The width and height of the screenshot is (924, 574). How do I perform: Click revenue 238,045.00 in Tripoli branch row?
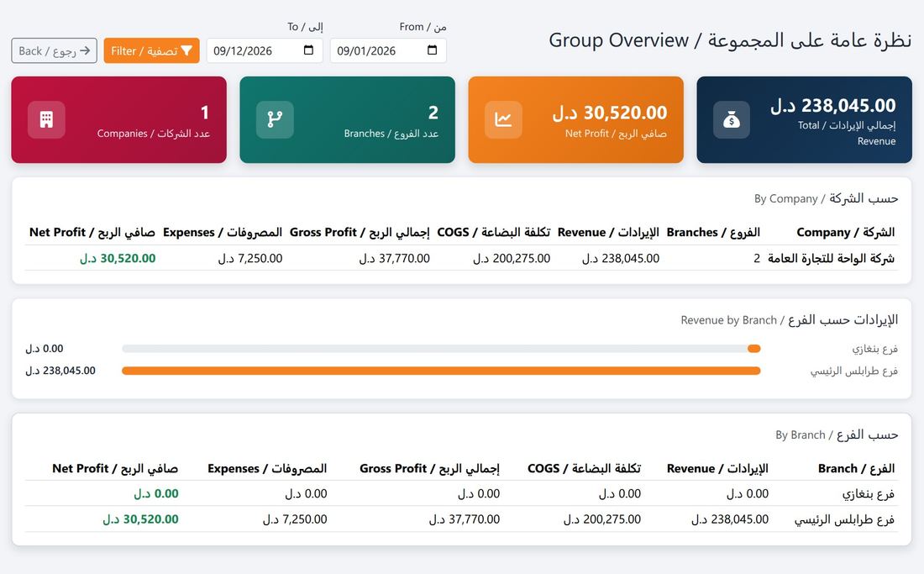(730, 519)
